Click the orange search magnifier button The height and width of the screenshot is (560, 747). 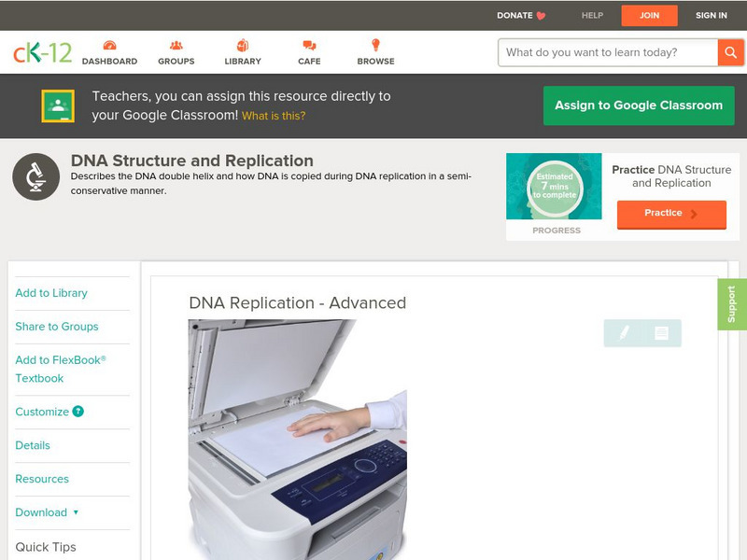[x=730, y=52]
